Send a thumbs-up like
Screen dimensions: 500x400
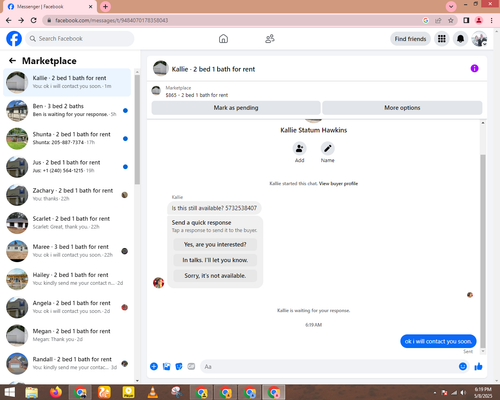pyautogui.click(x=478, y=366)
